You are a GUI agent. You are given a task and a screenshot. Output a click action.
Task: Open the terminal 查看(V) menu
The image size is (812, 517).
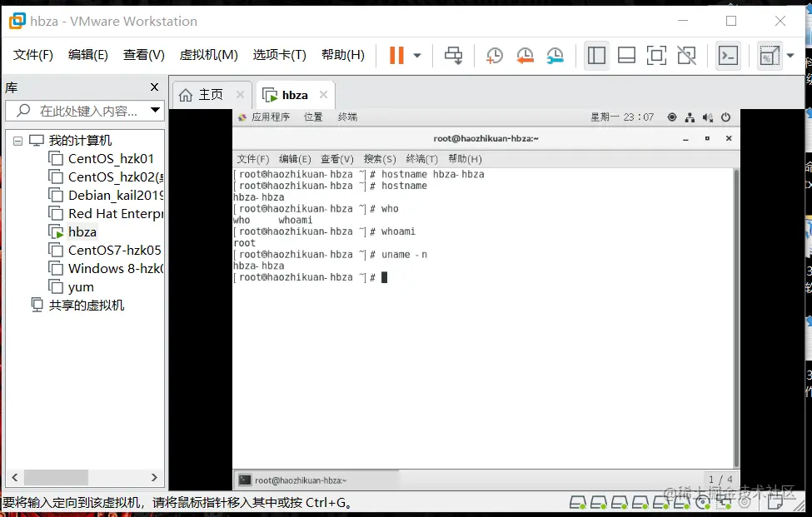click(337, 159)
